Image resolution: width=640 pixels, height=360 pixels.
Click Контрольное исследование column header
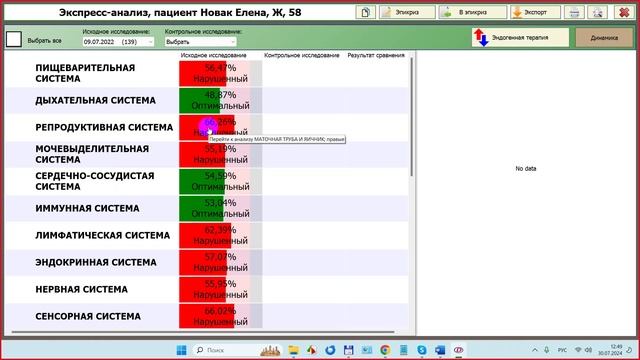tap(302, 55)
